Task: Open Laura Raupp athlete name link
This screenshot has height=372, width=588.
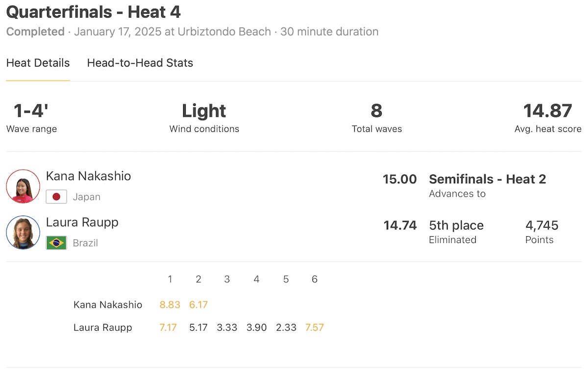Action: (x=82, y=223)
